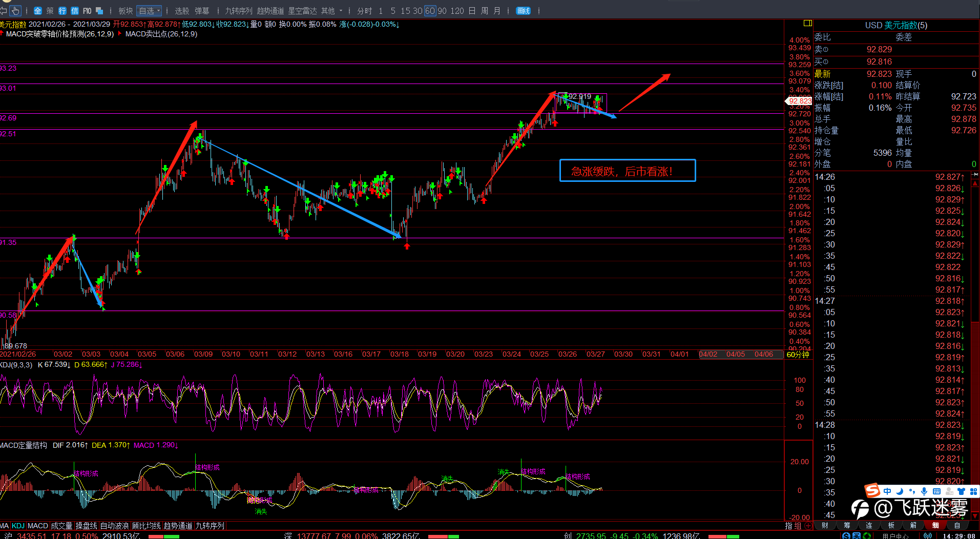The width and height of the screenshot is (980, 539).
Task: Select the 60-minute period
Action: [x=430, y=10]
